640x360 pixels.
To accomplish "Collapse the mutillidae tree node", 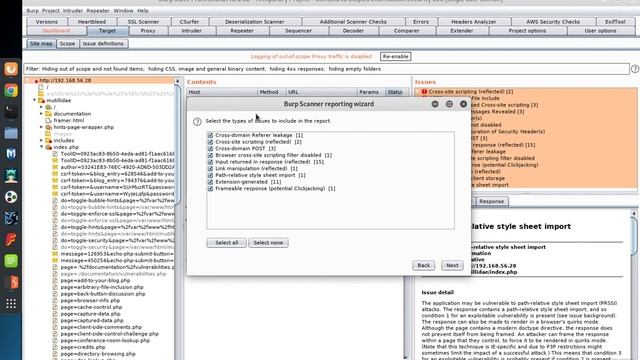I will coord(35,100).
